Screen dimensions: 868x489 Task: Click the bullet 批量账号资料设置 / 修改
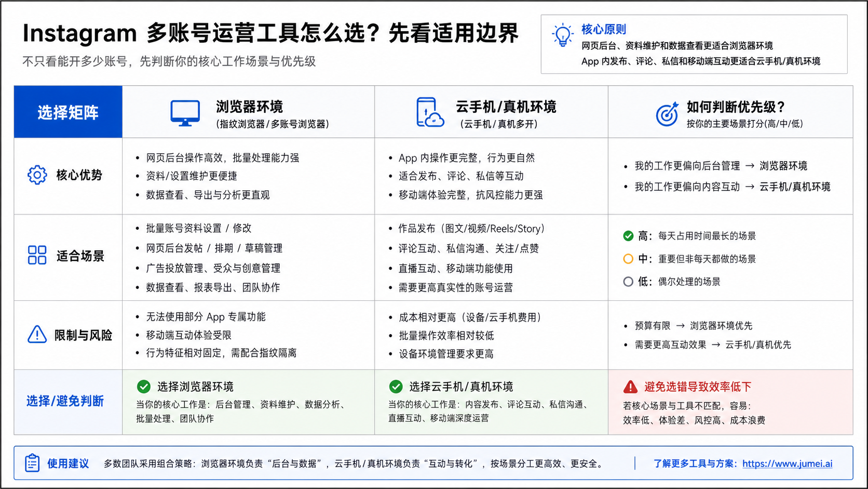tap(198, 228)
